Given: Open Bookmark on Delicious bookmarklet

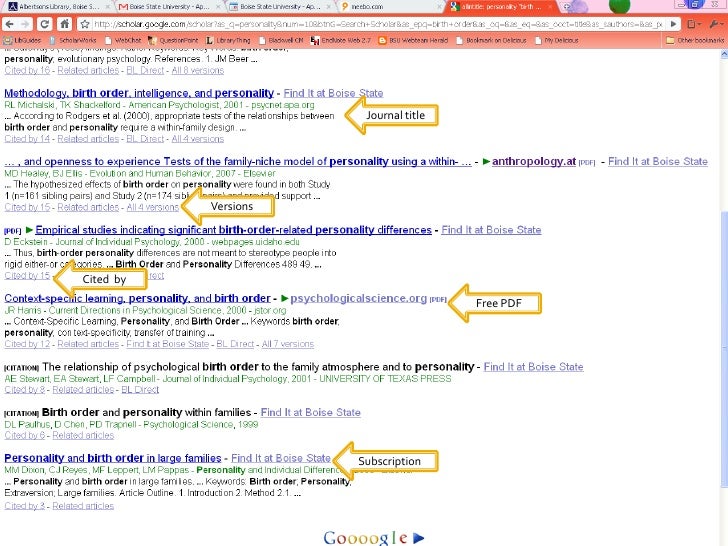Looking at the screenshot, I should coord(491,40).
